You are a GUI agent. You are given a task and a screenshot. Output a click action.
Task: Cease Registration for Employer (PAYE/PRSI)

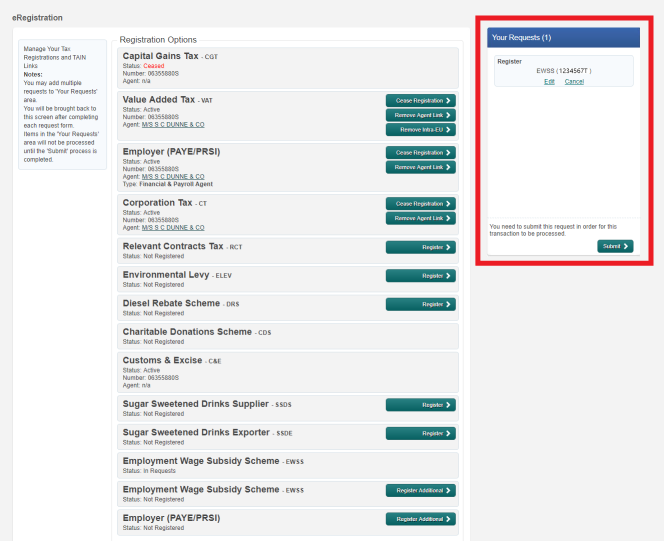(420, 153)
